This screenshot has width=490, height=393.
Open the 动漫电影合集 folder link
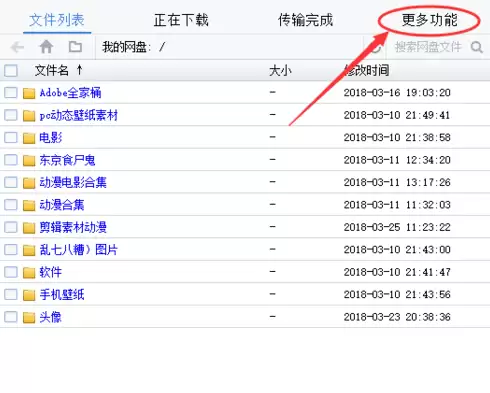73,182
